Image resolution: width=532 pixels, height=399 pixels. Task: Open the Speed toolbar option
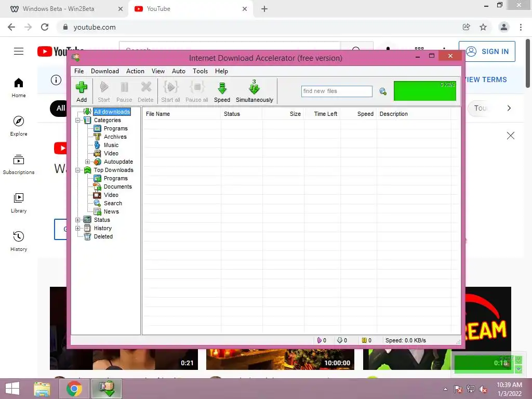tap(222, 91)
